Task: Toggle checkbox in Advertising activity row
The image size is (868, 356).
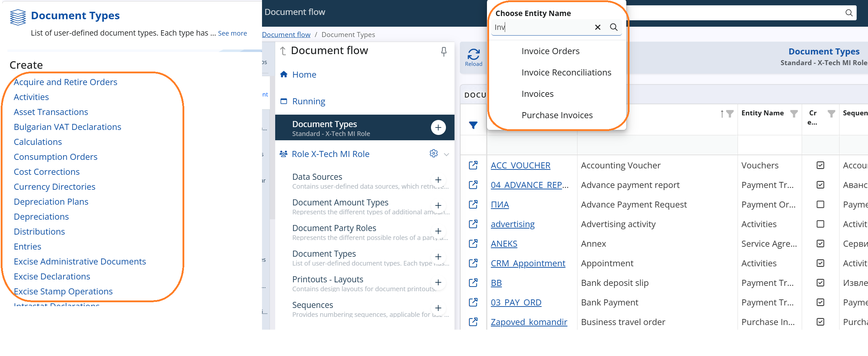Action: [x=820, y=224]
